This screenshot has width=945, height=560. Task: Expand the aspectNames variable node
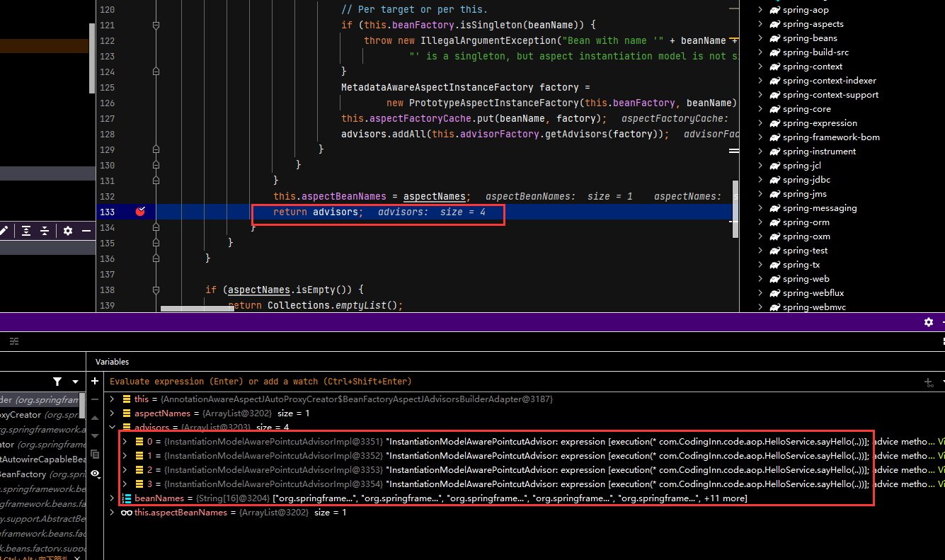click(112, 413)
